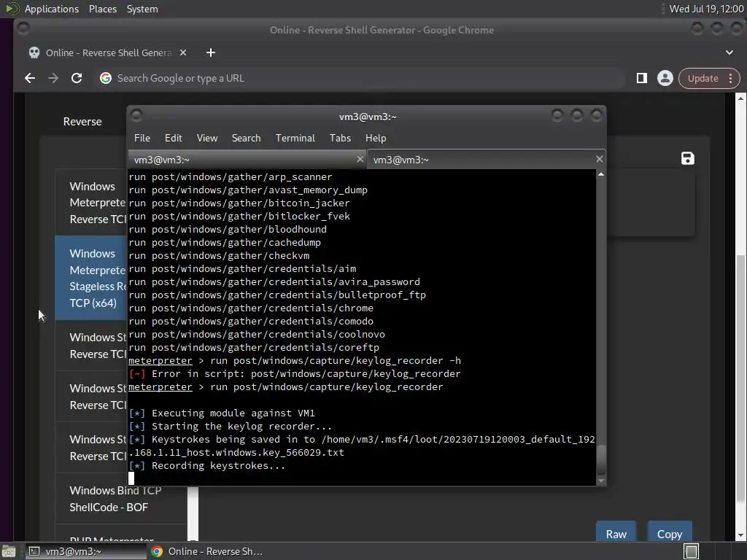Click the clock showing Wed Jul 19
747x560 pixels.
coord(706,9)
